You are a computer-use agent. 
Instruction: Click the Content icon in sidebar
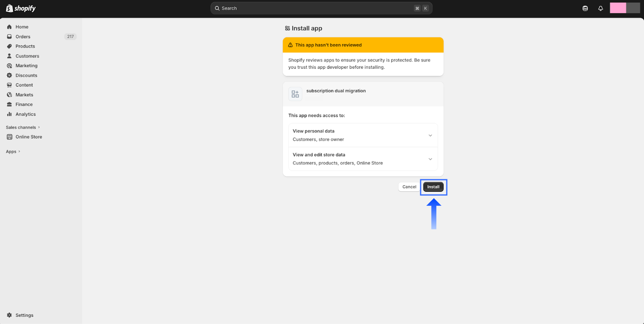(9, 85)
